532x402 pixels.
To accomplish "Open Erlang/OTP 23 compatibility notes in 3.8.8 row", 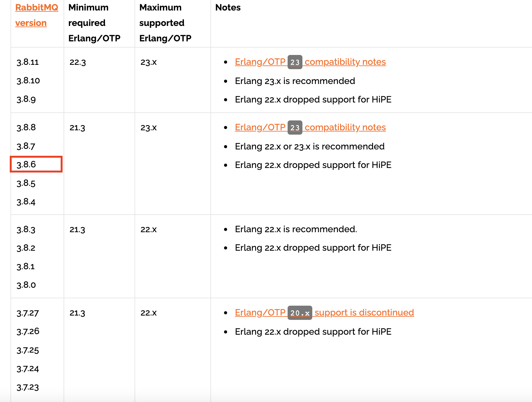I will click(310, 128).
